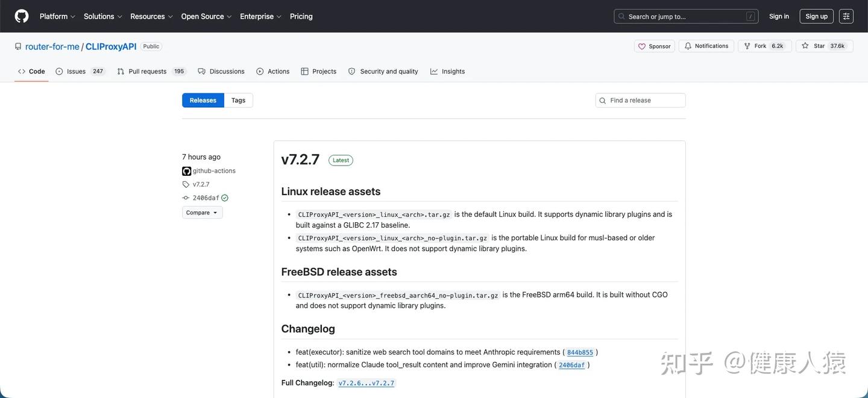Click the repository icon before router-for-me
868x398 pixels.
(18, 46)
